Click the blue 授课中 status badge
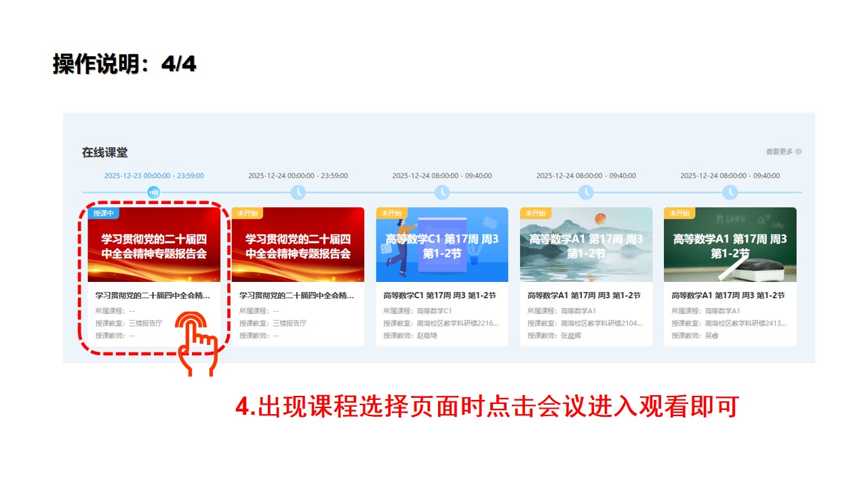868x488 pixels. point(103,213)
